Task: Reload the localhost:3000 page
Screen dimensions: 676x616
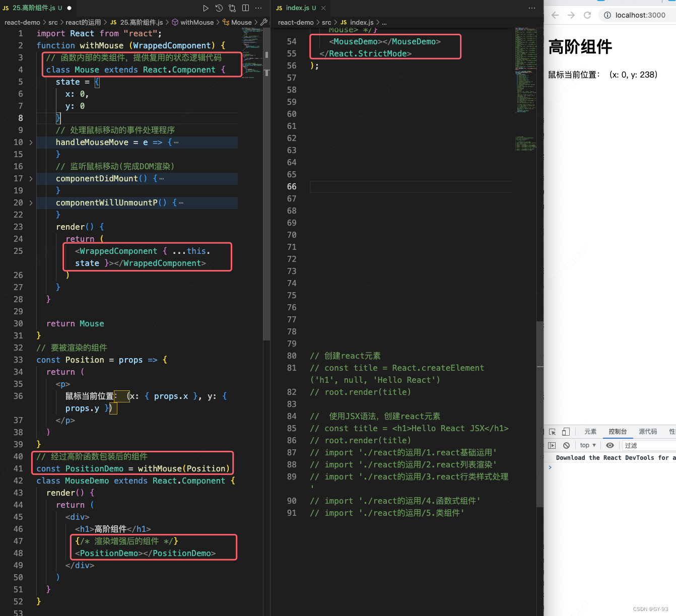Action: pos(587,15)
